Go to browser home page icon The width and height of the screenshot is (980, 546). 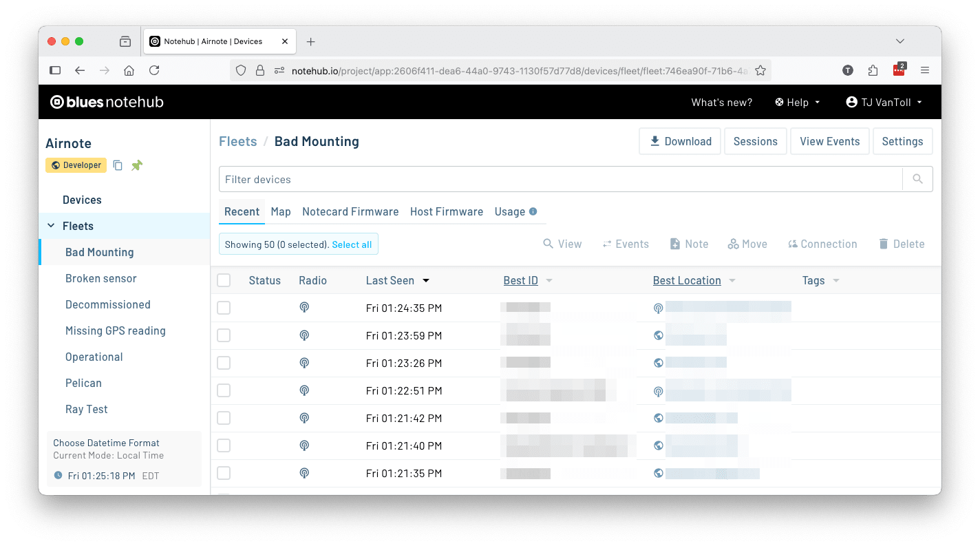click(x=129, y=70)
